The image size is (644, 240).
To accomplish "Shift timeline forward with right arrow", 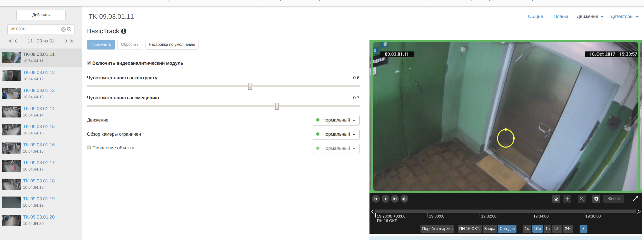I will coord(639,211).
